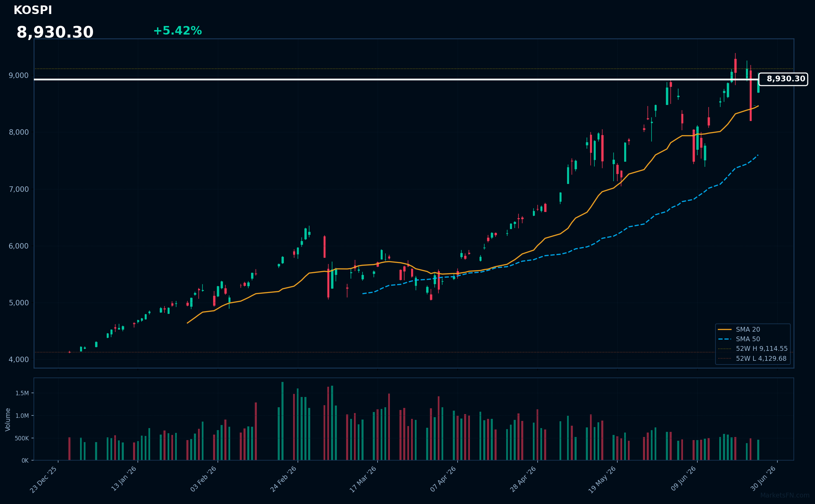Click the 8,930.30 current price tag
The image size is (815, 504).
783,79
